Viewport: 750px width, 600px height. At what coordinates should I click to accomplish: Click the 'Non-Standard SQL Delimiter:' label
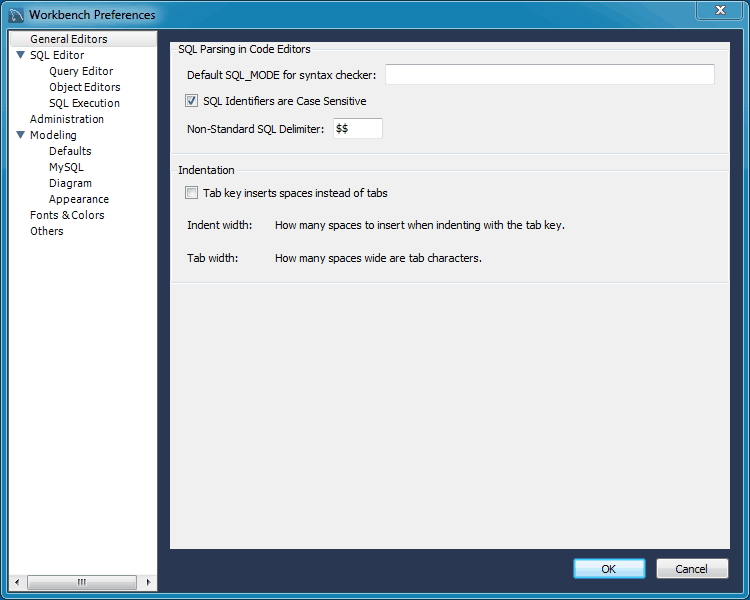coord(255,129)
